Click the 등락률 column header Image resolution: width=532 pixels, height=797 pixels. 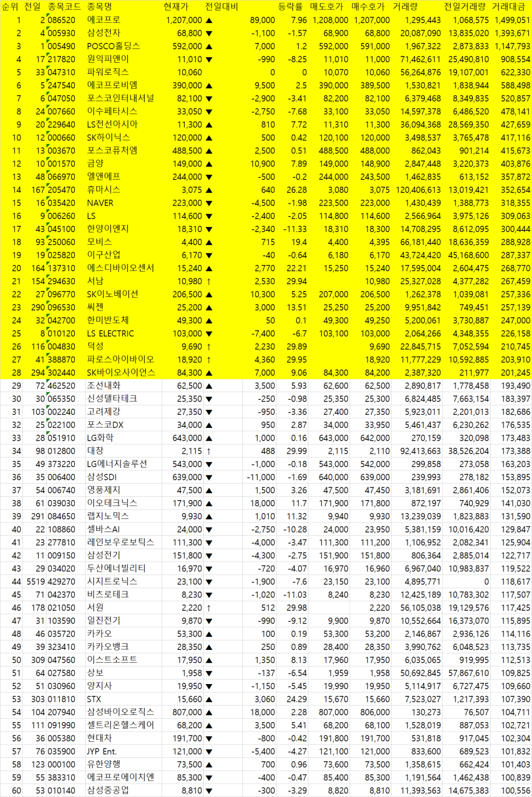290,7
